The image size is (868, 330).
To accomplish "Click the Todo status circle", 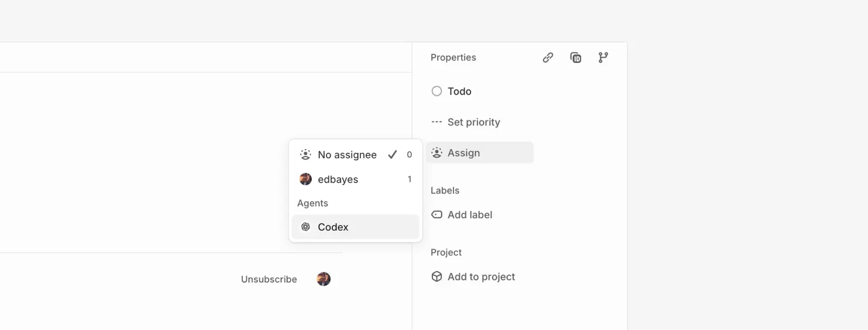I will coord(436,91).
